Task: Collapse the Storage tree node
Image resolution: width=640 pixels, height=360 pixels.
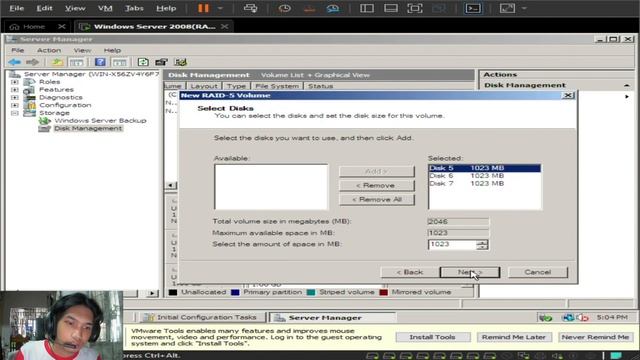Action: click(x=15, y=113)
